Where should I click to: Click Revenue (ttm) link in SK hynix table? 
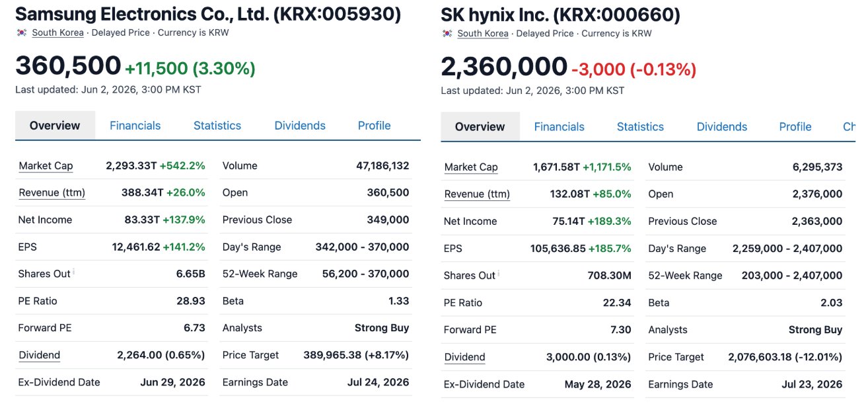point(477,194)
